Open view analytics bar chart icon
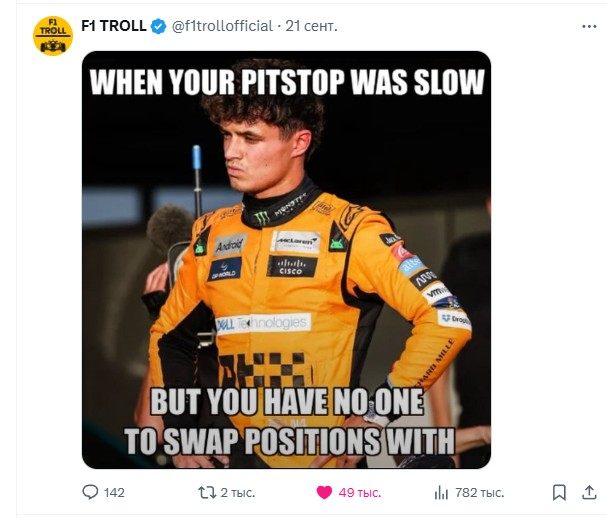The height and width of the screenshot is (518, 607). (x=441, y=492)
